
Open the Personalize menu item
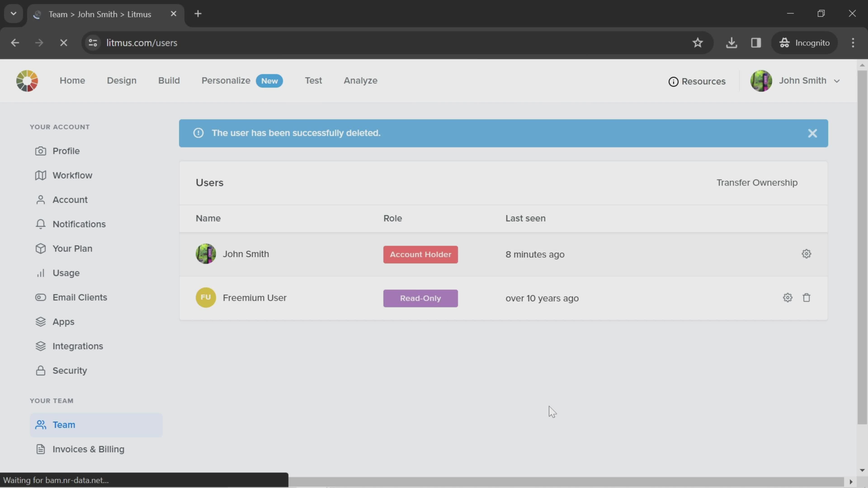(226, 81)
